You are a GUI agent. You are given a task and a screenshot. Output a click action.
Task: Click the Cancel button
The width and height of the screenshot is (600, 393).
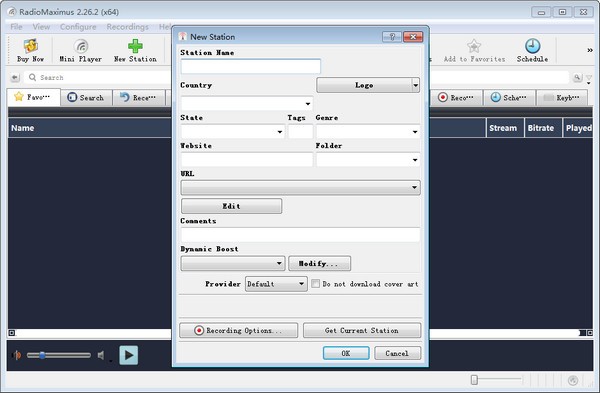397,353
